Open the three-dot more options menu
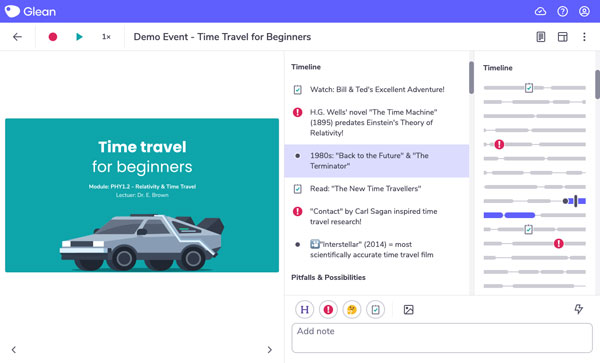This screenshot has height=363, width=600. (x=584, y=37)
